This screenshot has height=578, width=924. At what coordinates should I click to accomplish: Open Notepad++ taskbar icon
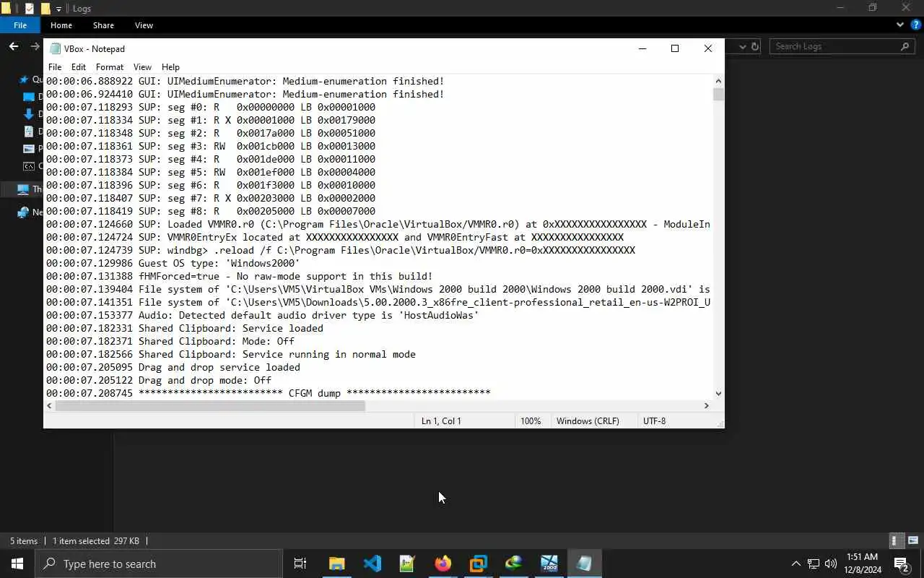[x=408, y=564]
